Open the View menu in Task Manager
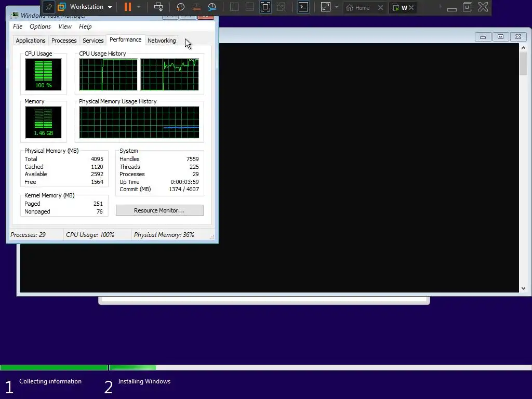The height and width of the screenshot is (399, 532). [x=65, y=26]
